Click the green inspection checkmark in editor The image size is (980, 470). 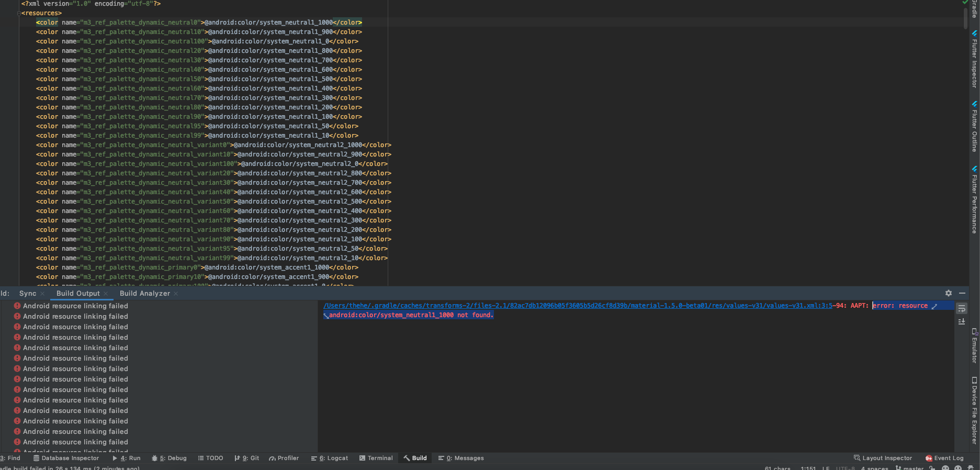tap(965, 3)
